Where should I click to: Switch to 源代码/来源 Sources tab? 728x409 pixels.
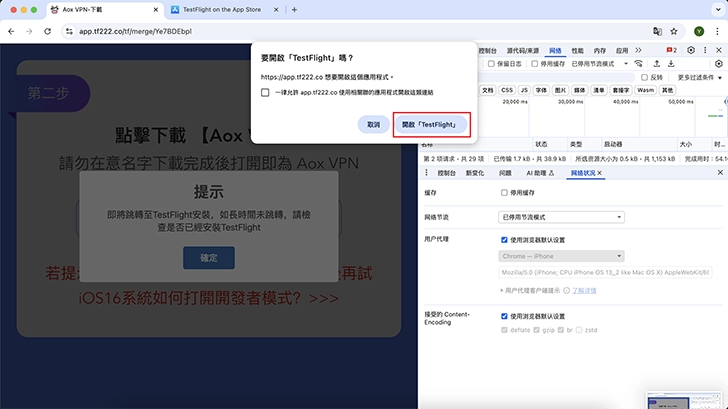coord(523,51)
